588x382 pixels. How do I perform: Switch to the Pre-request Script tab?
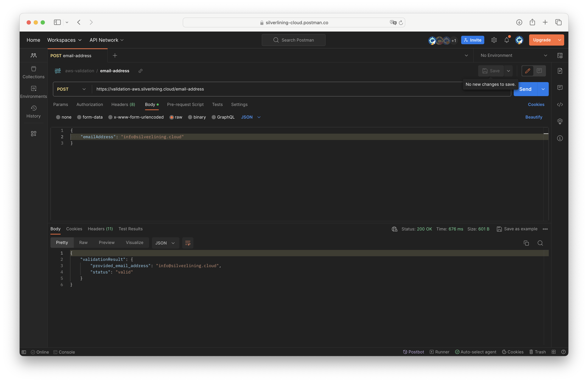(x=185, y=105)
